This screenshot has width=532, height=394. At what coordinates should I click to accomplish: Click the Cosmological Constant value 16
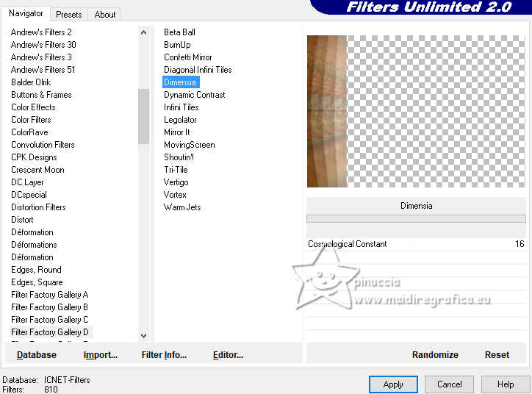tap(520, 244)
